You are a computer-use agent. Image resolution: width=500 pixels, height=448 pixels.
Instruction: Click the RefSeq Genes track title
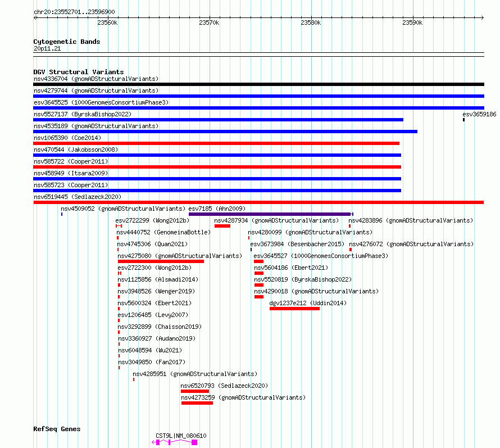(57, 429)
